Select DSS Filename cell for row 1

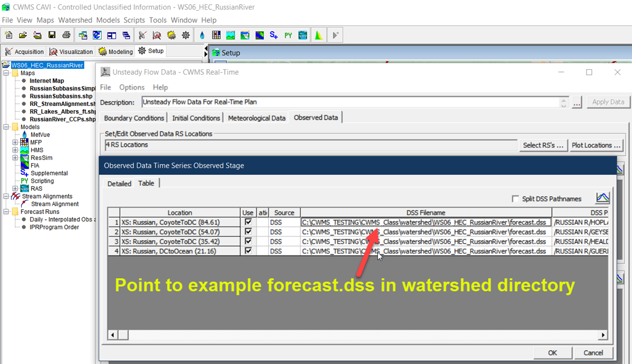[x=426, y=222]
